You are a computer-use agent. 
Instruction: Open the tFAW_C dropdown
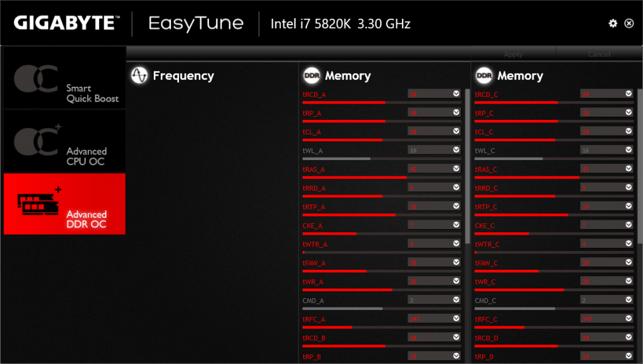(629, 262)
